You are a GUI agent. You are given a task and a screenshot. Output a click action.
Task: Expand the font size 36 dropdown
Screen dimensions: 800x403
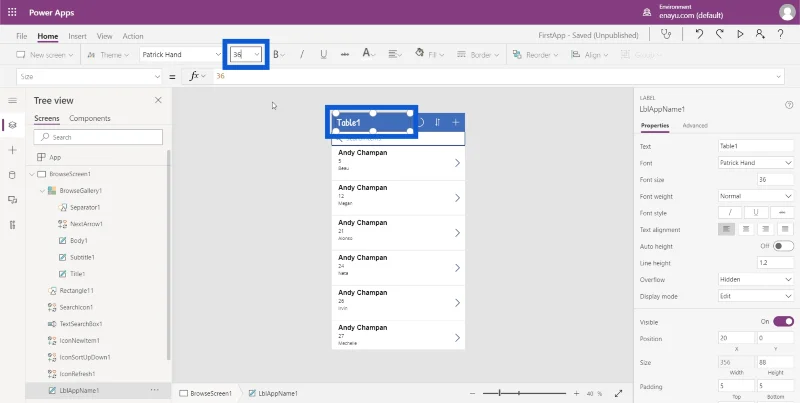[257, 55]
